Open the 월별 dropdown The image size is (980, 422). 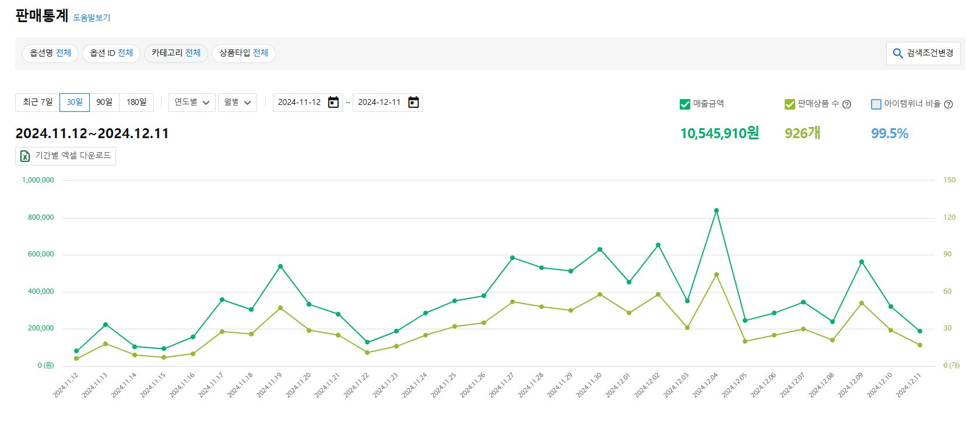237,103
